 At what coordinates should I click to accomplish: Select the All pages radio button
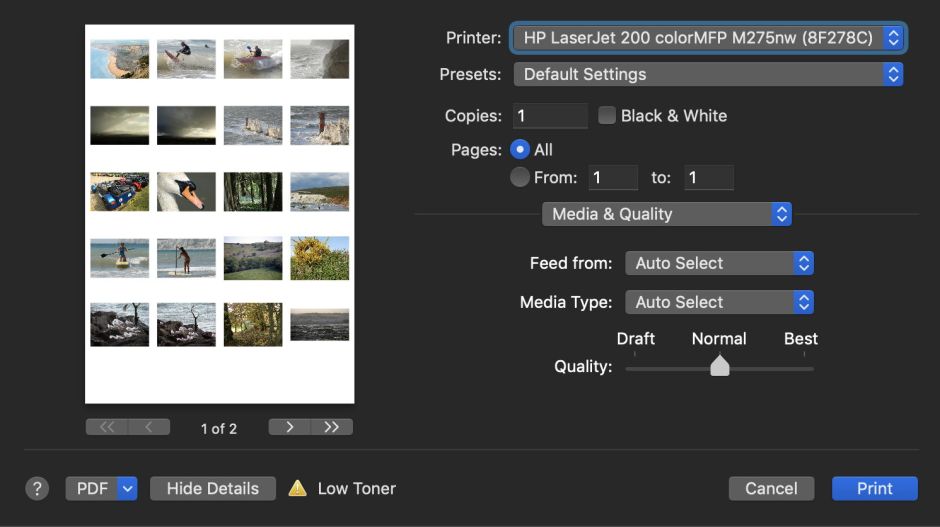(520, 149)
